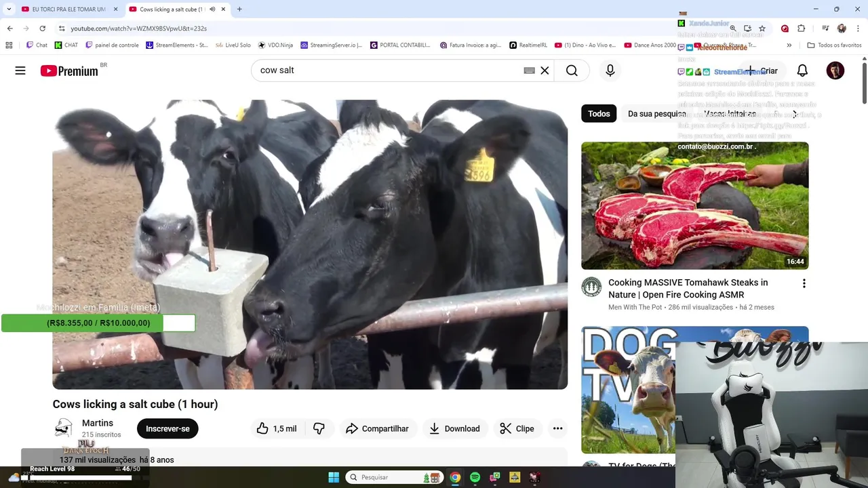
Task: Open YouTube notifications bell
Action: pos(802,70)
